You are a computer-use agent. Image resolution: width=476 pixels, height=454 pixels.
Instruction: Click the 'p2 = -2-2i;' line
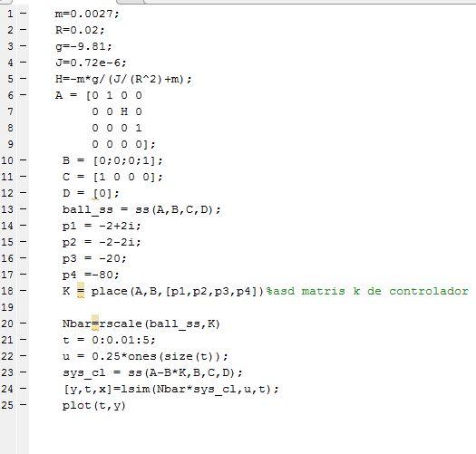[102, 242]
